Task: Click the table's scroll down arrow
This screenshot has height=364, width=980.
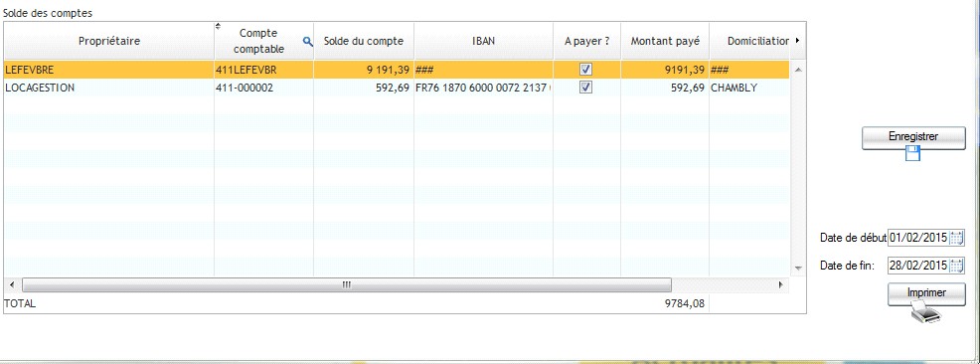Action: [797, 269]
